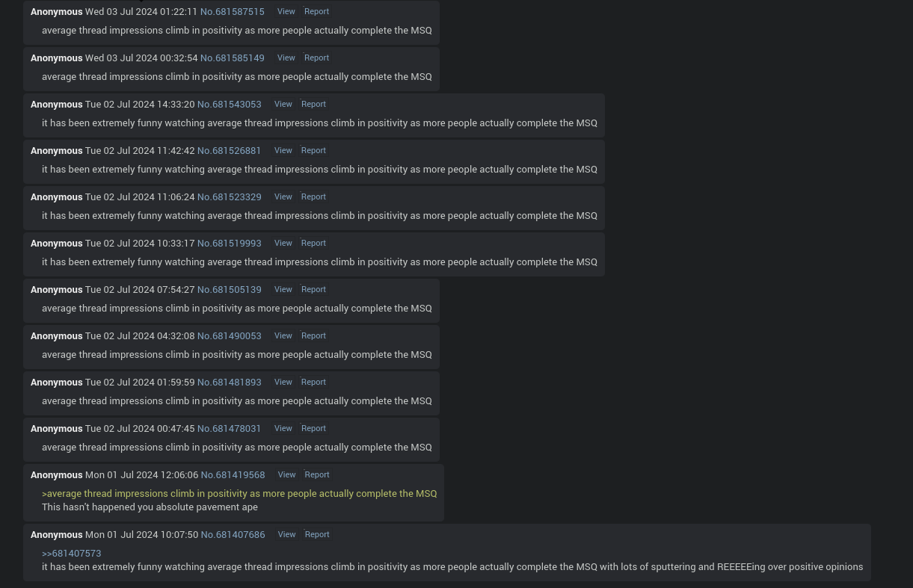Open post number No.681505139
This screenshot has width=913, height=588.
coord(229,289)
